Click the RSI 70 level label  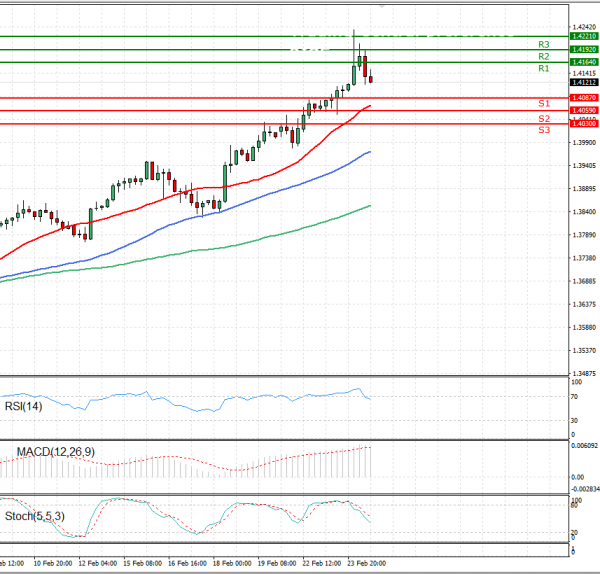click(574, 397)
